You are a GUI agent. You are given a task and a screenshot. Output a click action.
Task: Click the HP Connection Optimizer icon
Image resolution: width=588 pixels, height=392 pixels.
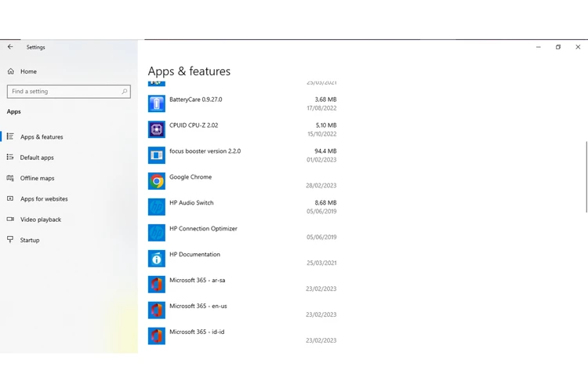tap(157, 233)
